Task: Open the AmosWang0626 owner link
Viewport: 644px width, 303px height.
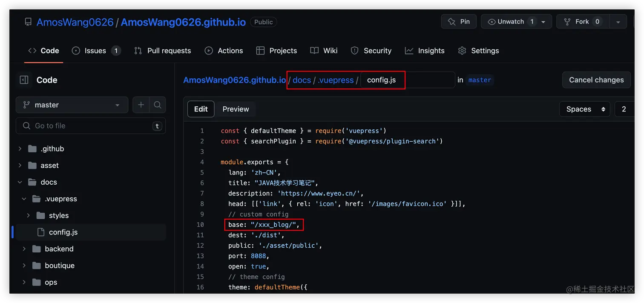Action: pyautogui.click(x=75, y=22)
